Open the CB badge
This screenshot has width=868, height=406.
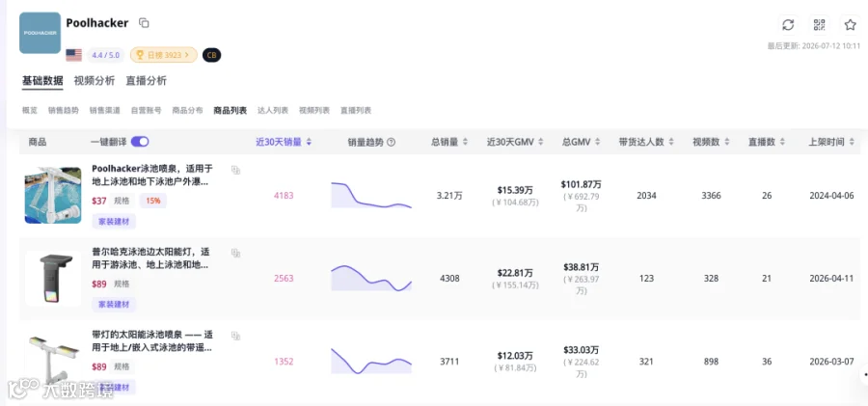(211, 55)
